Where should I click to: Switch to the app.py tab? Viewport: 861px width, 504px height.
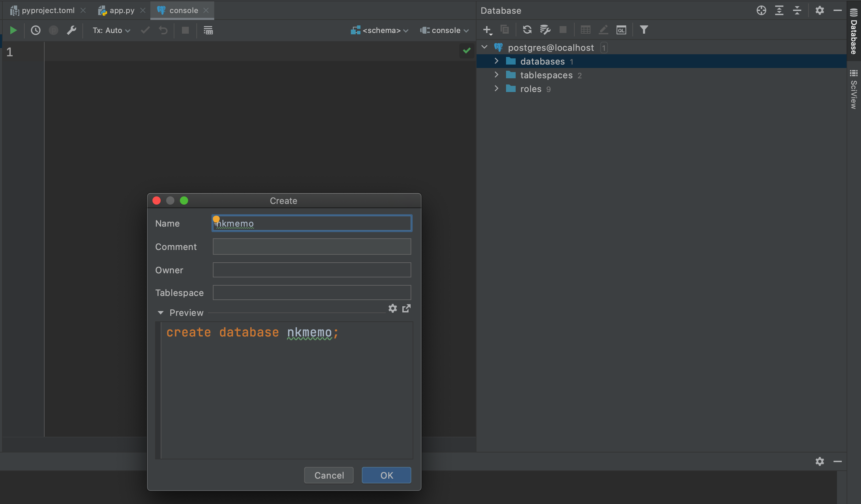pyautogui.click(x=122, y=10)
